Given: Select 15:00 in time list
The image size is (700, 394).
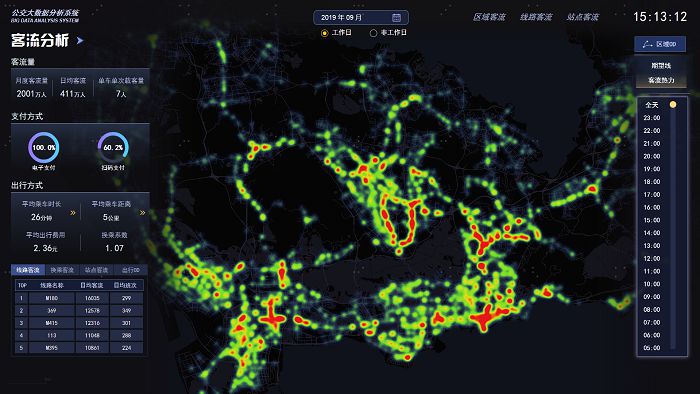Looking at the screenshot, I should pos(652,220).
